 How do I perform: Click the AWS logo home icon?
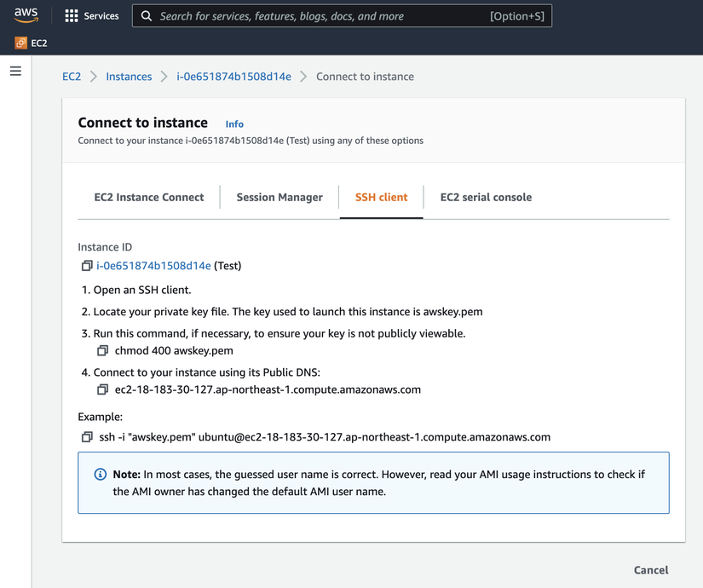pyautogui.click(x=26, y=15)
